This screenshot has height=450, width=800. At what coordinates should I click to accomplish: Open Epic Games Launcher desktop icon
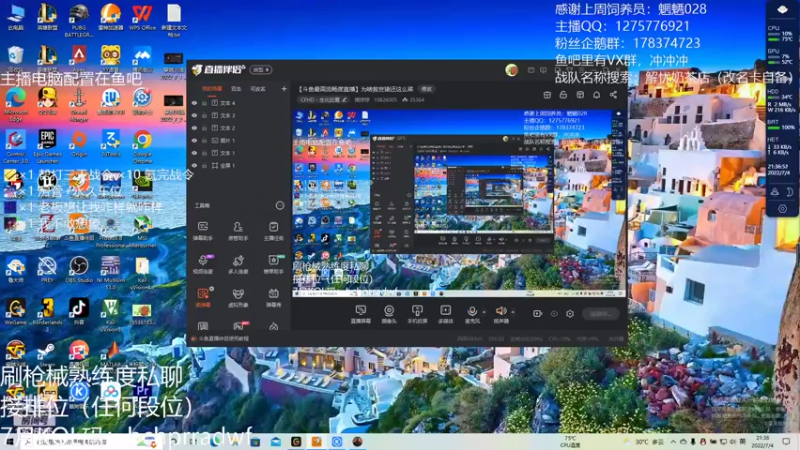coord(47,145)
